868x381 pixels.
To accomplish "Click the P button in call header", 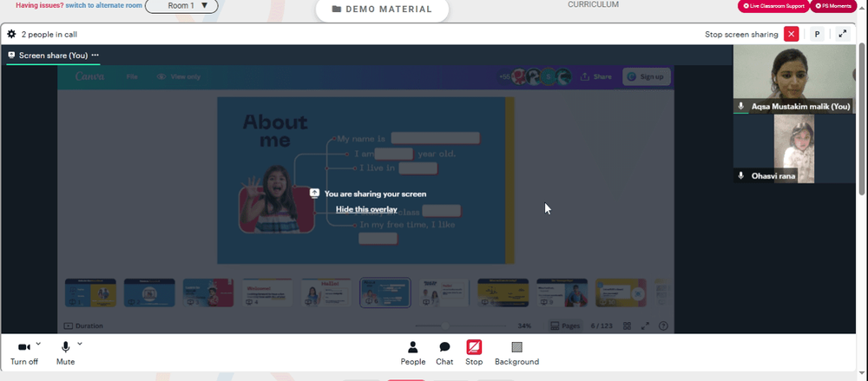I will [x=817, y=35].
